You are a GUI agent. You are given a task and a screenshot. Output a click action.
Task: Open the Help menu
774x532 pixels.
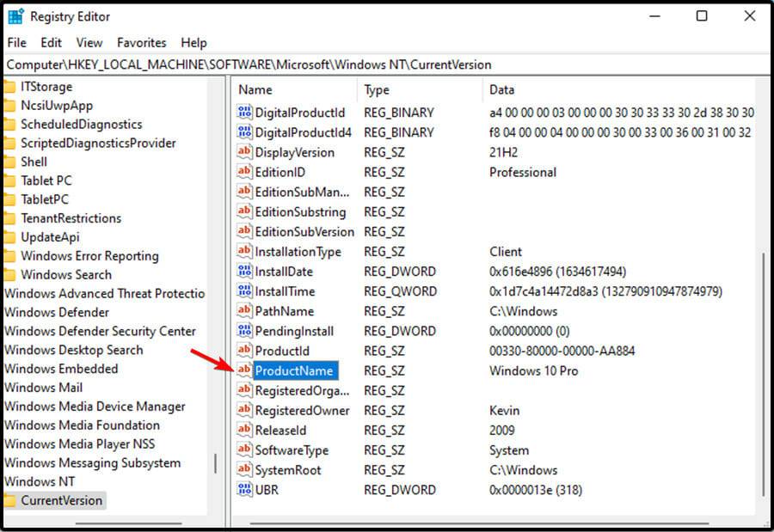(193, 42)
